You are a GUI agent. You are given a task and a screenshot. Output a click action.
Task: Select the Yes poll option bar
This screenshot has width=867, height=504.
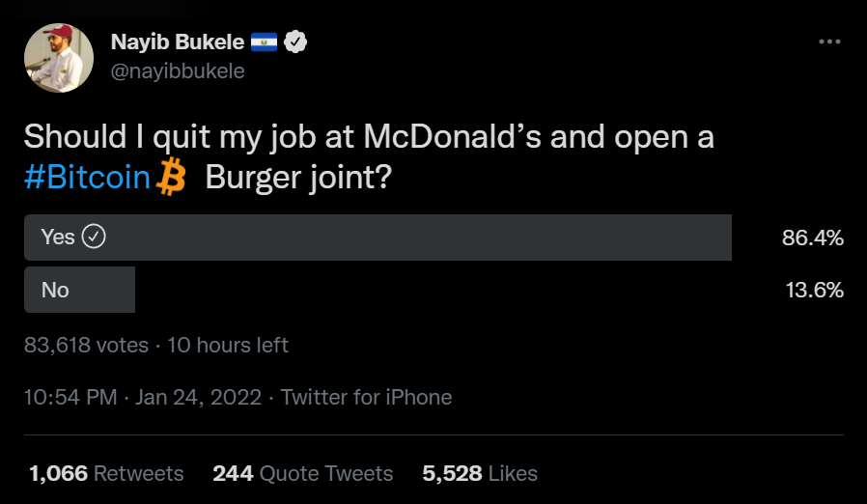[x=378, y=238]
